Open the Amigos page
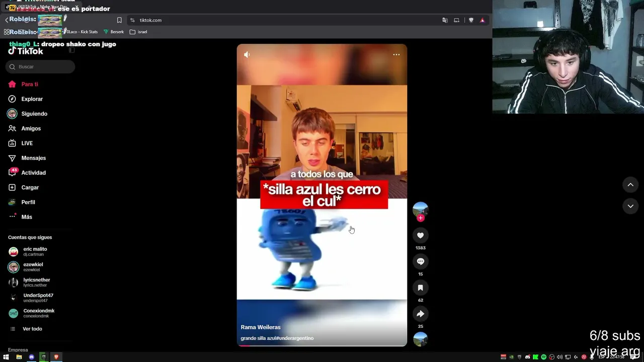The image size is (644, 362). click(x=25, y=129)
